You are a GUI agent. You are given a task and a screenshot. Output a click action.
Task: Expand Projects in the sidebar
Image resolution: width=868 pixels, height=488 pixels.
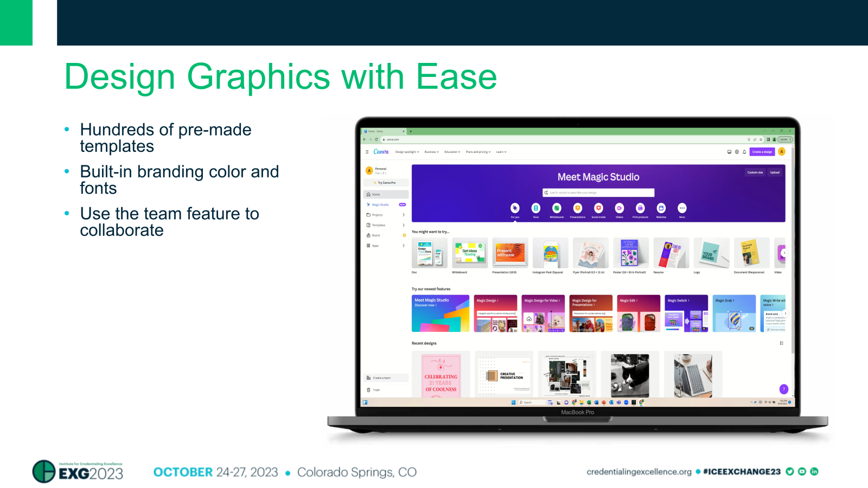[x=377, y=215]
